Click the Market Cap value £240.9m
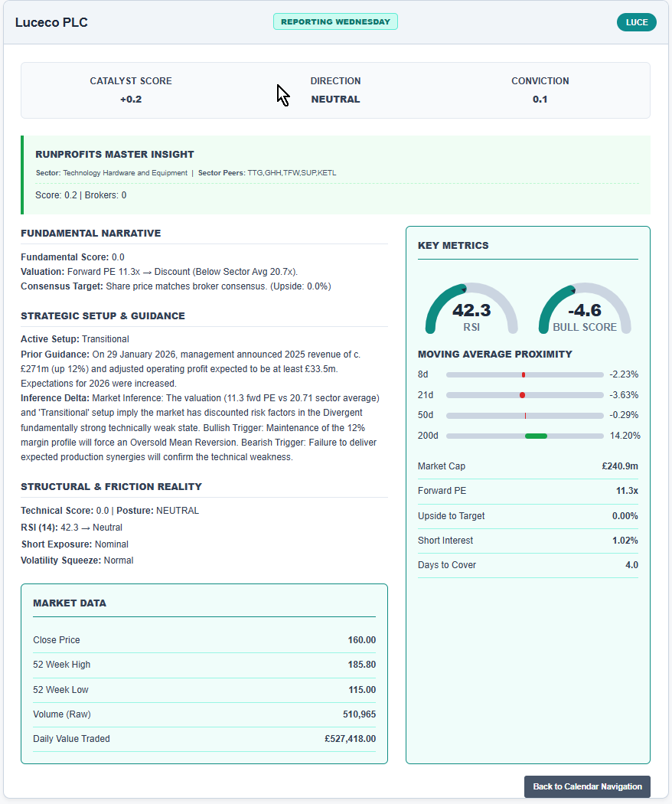The image size is (672, 804). (x=620, y=466)
